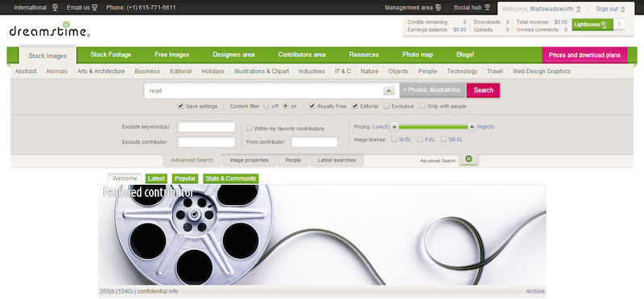644x299 pixels.
Task: Open the featured film reel image
Action: [x=322, y=235]
